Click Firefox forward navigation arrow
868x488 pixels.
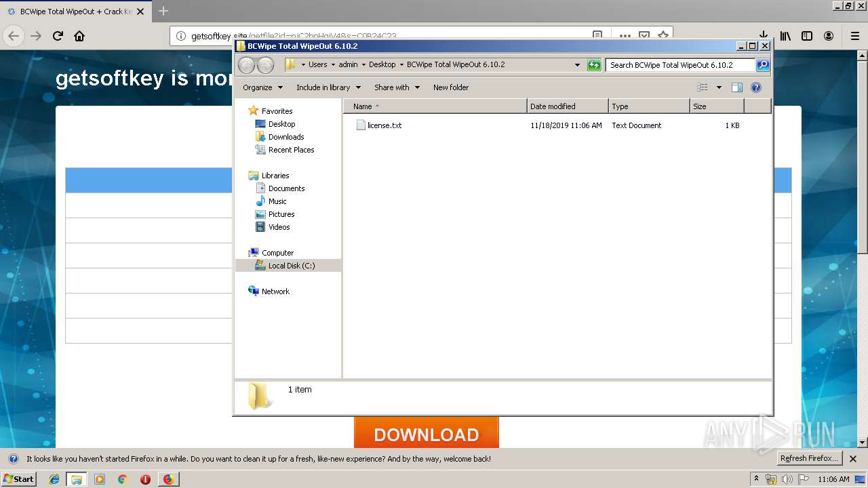36,36
